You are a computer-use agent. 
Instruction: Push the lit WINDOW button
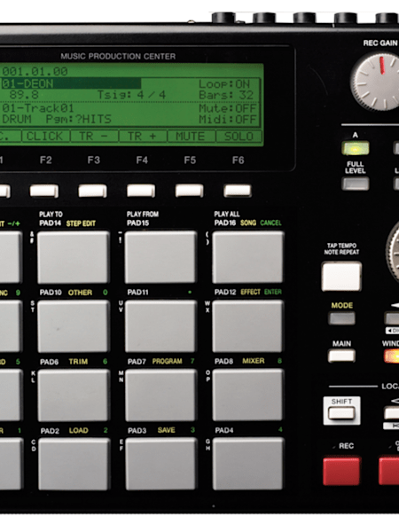392,356
